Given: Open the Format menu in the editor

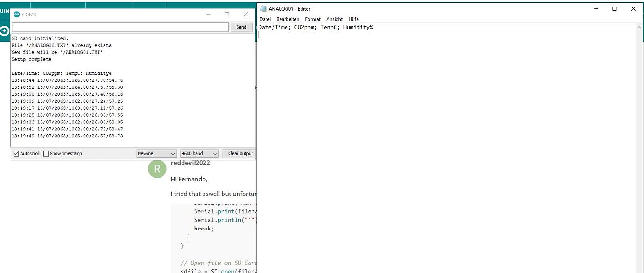Looking at the screenshot, I should [313, 19].
